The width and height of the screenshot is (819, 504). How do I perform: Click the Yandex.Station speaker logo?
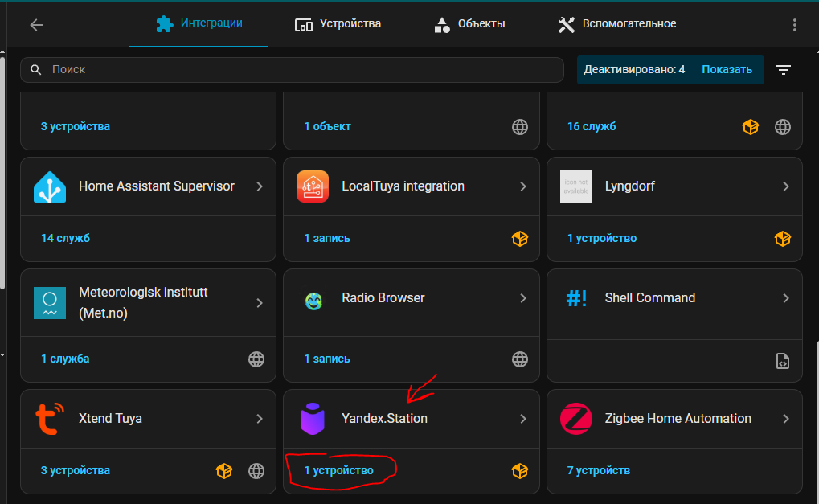(313, 419)
